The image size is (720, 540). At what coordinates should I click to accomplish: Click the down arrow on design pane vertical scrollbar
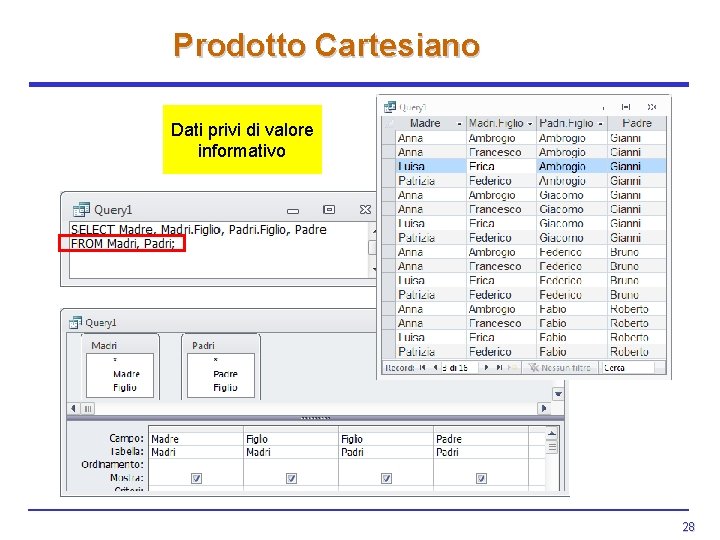558,394
